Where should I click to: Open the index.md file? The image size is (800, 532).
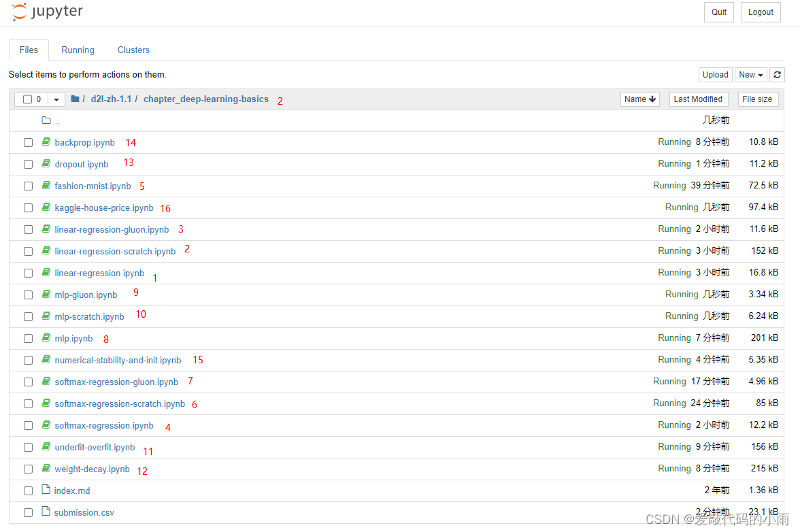72,491
